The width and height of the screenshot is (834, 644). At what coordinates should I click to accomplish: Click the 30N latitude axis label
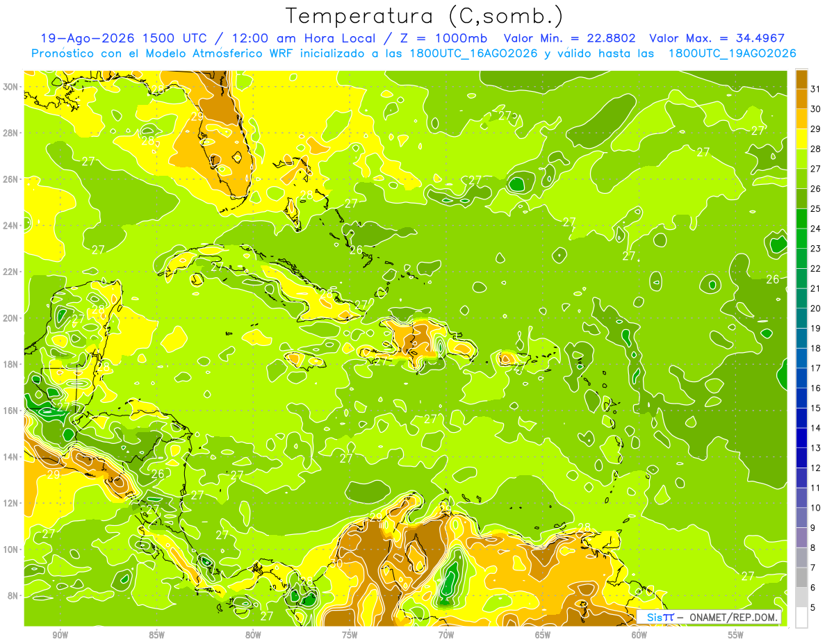pyautogui.click(x=11, y=86)
